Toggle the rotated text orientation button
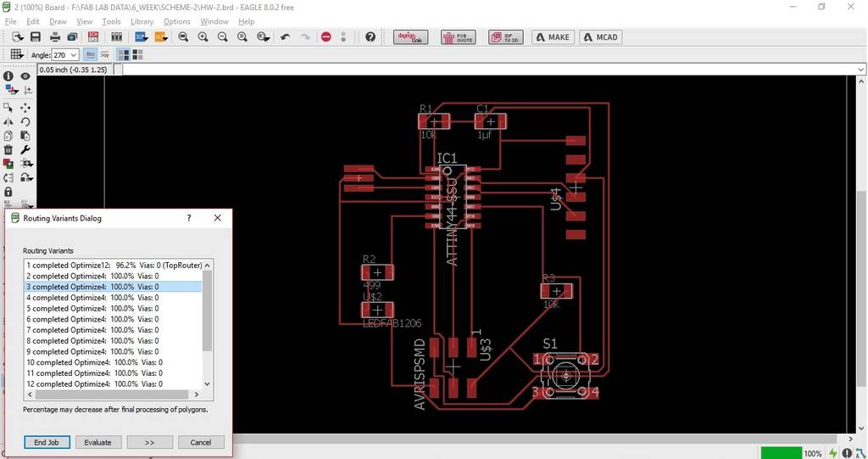The image size is (868, 459). coord(104,54)
